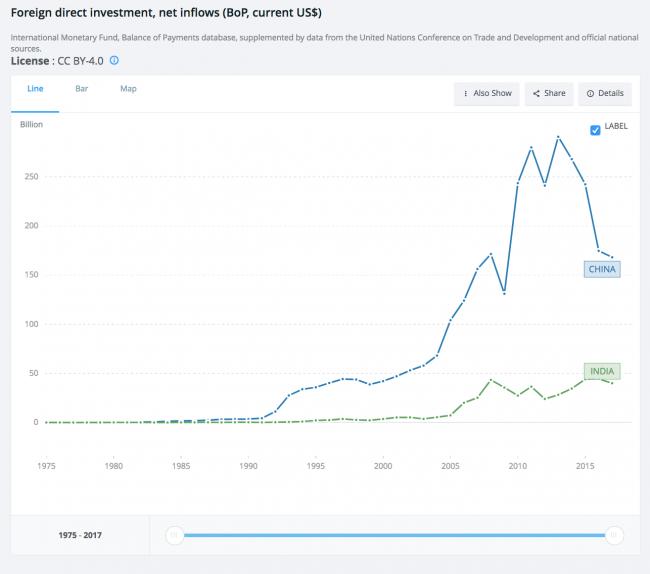
Task: Switch to the Bar chart tab
Action: [x=81, y=89]
